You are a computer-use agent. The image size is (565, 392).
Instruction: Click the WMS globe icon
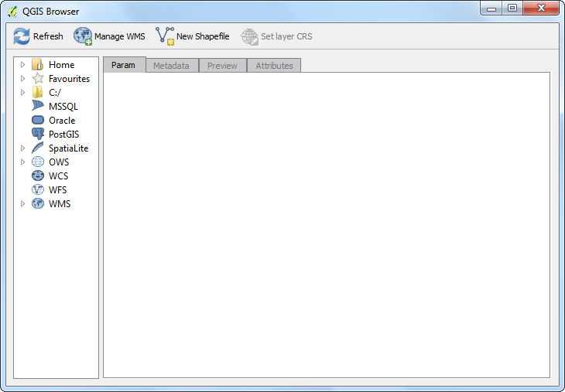[x=37, y=203]
